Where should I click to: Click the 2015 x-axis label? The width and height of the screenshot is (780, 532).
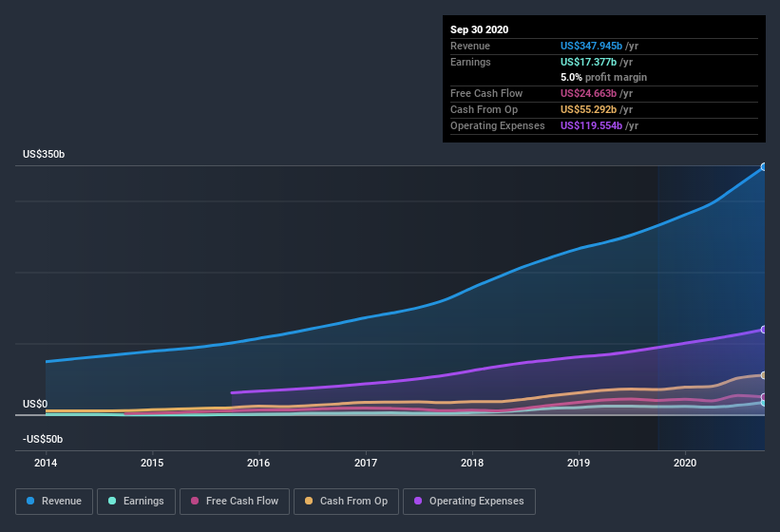click(152, 463)
